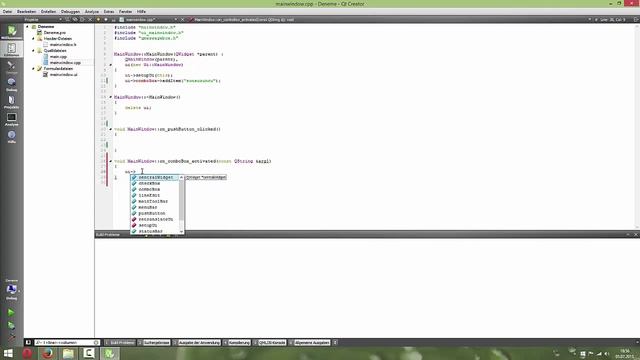Open the Extras menu
Viewport: 640px width, 360px height.
pyautogui.click(x=109, y=12)
